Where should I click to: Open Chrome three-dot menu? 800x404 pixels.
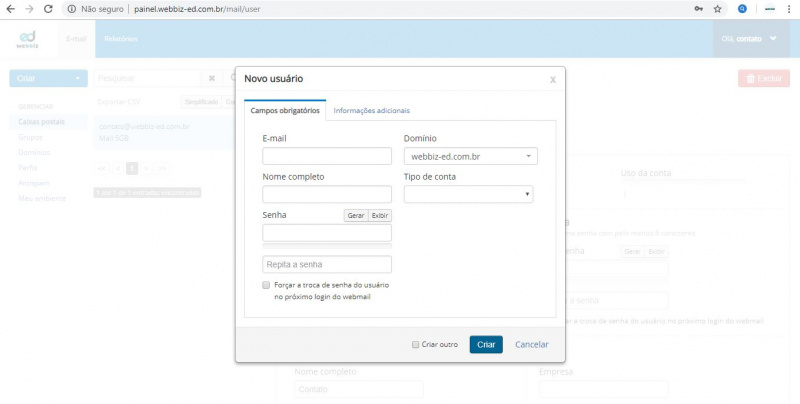point(788,8)
